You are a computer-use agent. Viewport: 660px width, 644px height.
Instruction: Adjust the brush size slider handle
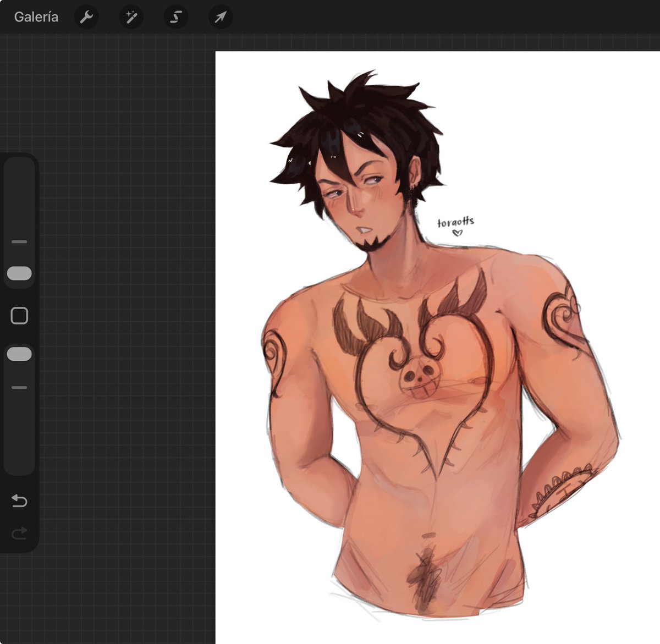[x=19, y=273]
